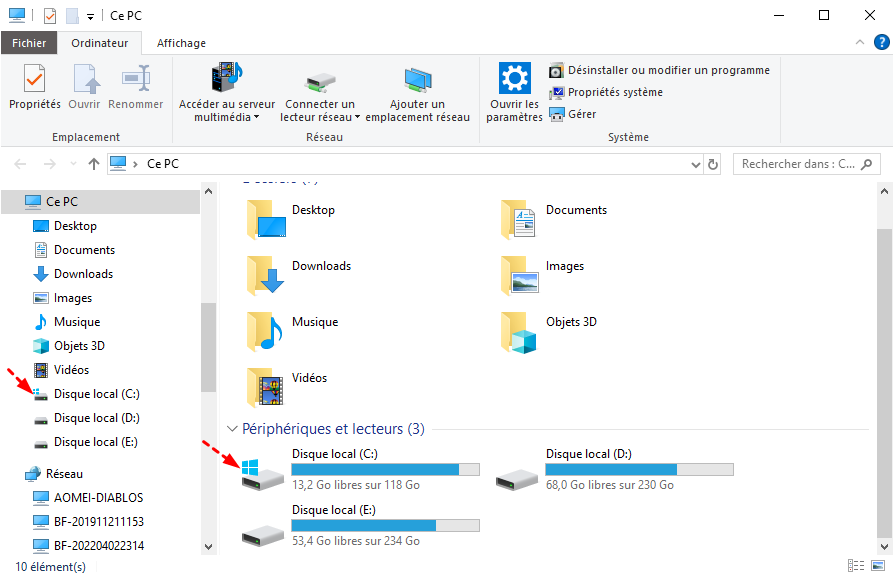Screen dimensions: 894x579
Task: Collapse the Périphériques et lecteurs section
Action: [x=233, y=429]
